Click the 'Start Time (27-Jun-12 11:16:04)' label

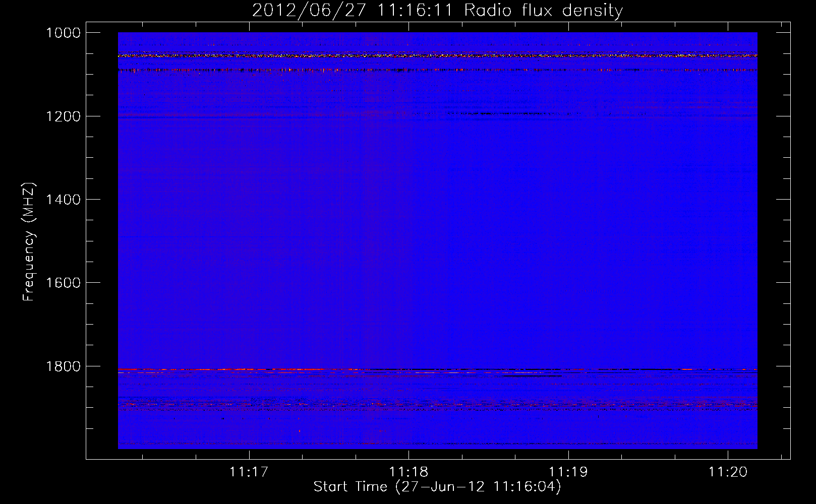pyautogui.click(x=437, y=487)
